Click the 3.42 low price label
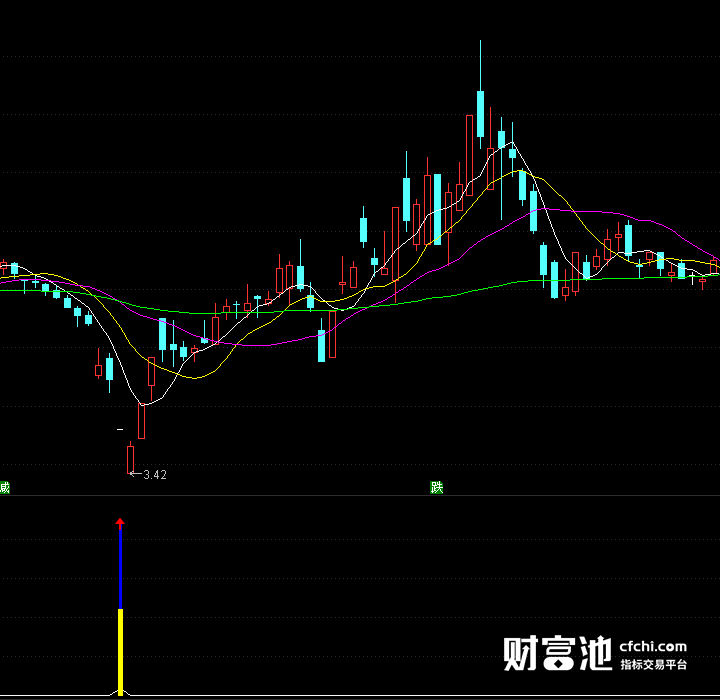 tap(155, 475)
